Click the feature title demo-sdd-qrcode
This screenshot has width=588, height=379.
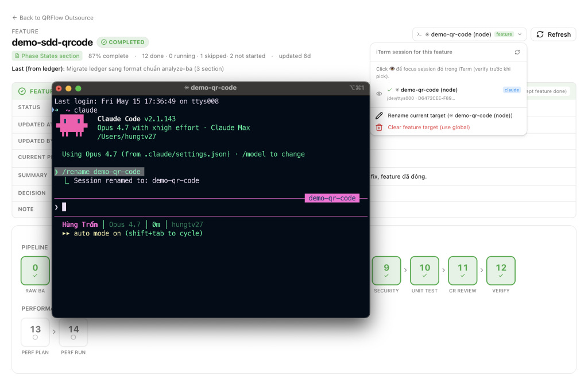pyautogui.click(x=52, y=42)
